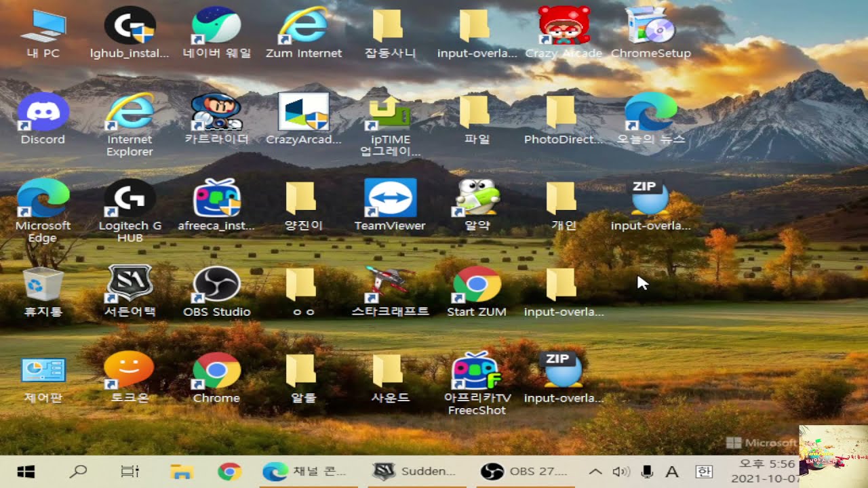Open 네이버 웨일 browser shortcut
Image resolution: width=868 pixels, height=488 pixels.
(x=216, y=33)
